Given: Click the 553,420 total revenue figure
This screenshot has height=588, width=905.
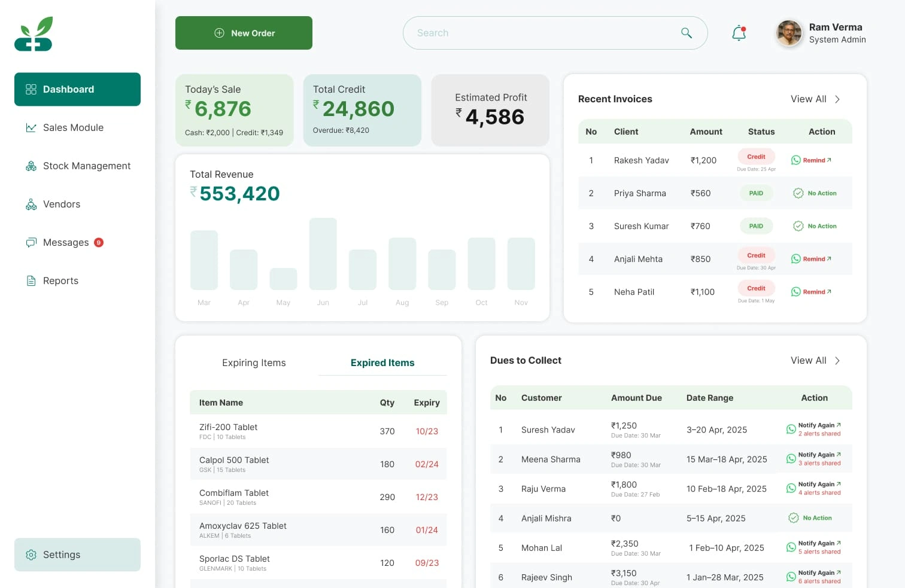Looking at the screenshot, I should pyautogui.click(x=239, y=194).
